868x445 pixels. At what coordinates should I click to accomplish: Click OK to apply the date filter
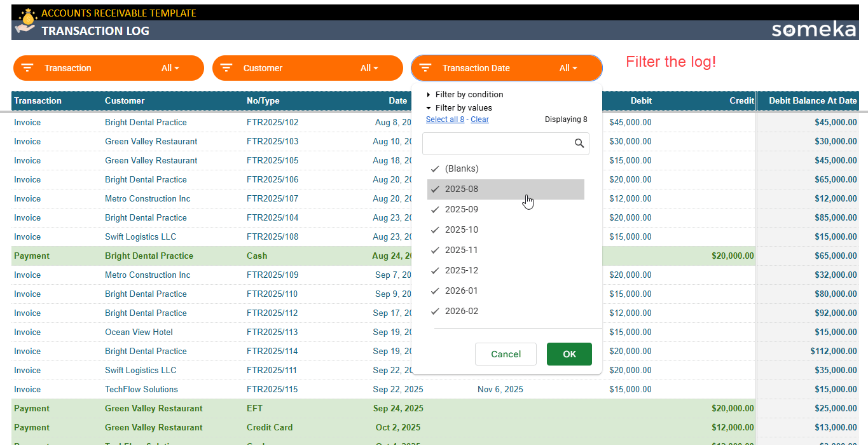pyautogui.click(x=569, y=354)
